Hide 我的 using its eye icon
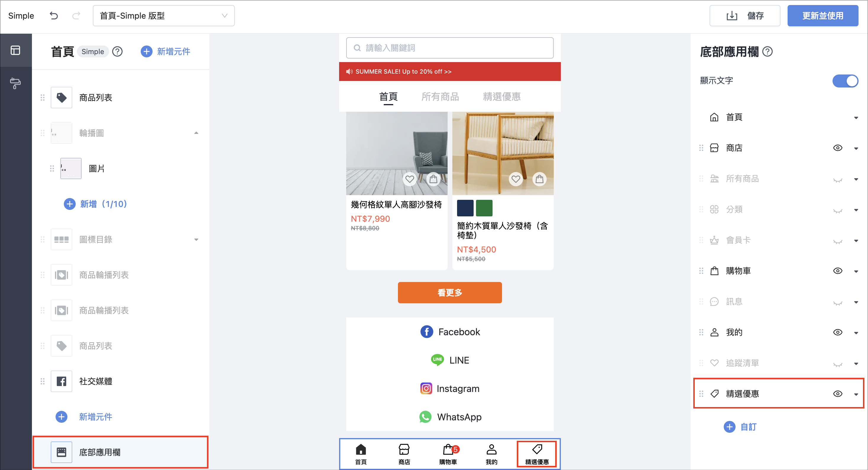The width and height of the screenshot is (868, 470). [x=838, y=333]
